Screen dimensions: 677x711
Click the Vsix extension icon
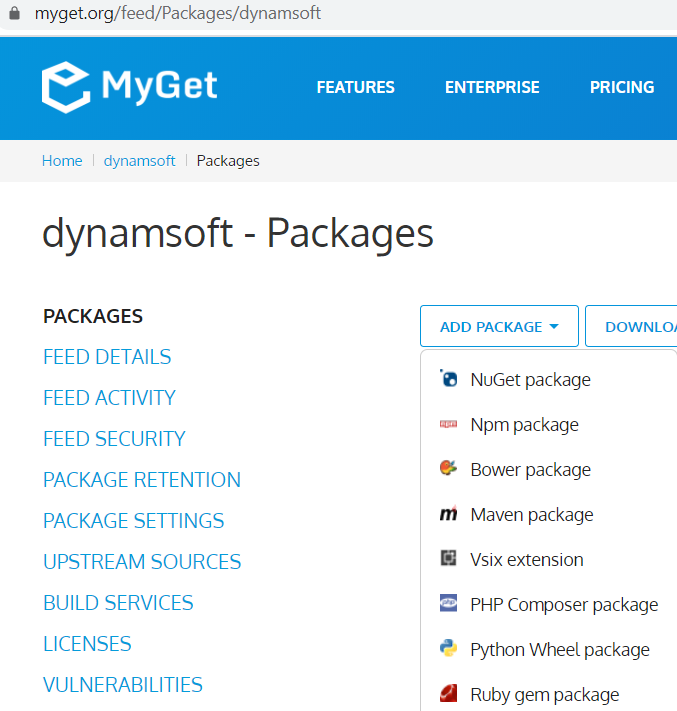(x=449, y=559)
